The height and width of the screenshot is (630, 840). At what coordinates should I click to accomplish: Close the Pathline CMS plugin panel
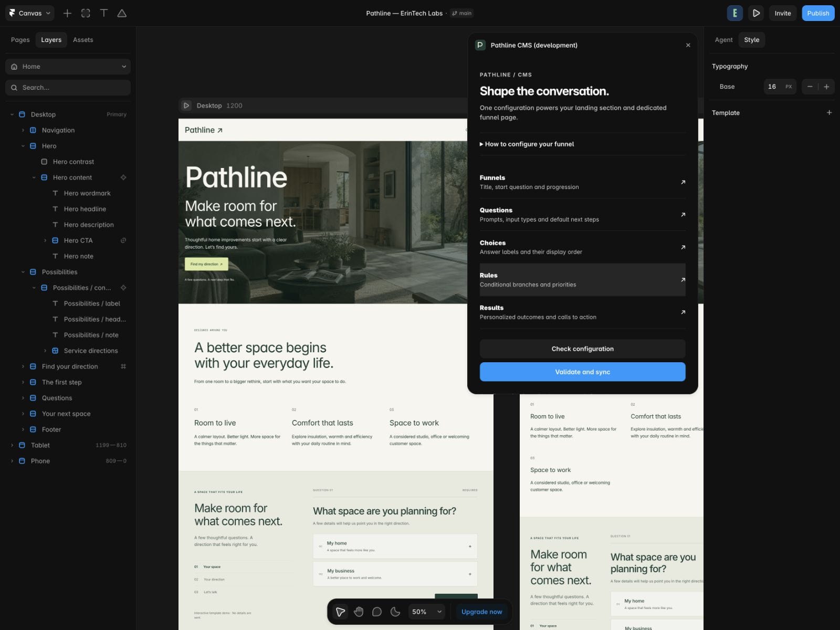pyautogui.click(x=688, y=45)
